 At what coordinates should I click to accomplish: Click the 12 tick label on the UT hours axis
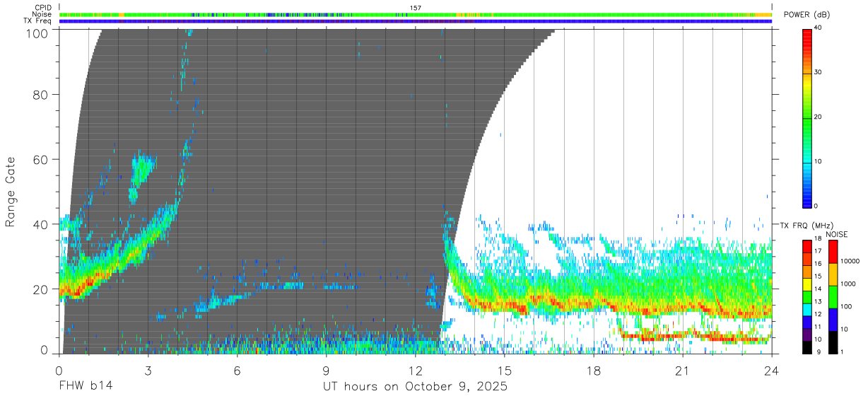[415, 371]
